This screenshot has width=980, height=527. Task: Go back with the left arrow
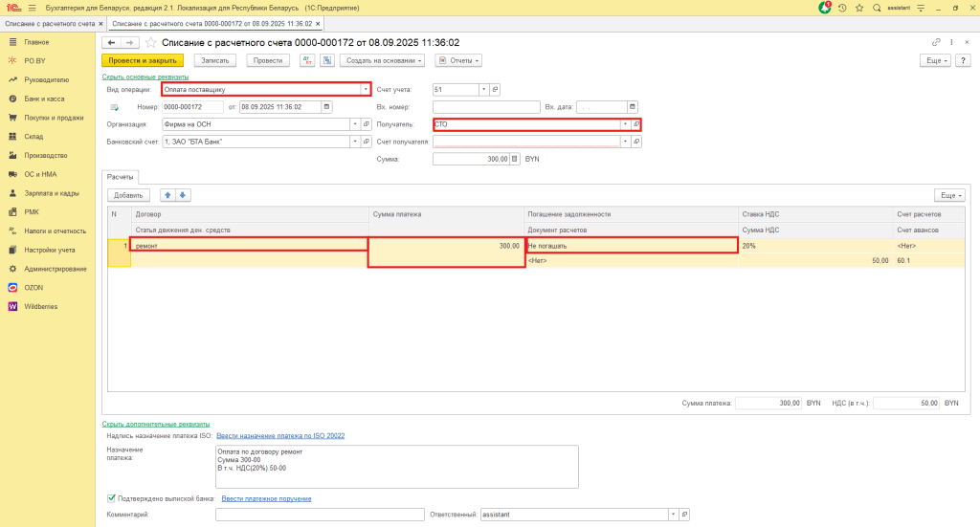coord(111,42)
